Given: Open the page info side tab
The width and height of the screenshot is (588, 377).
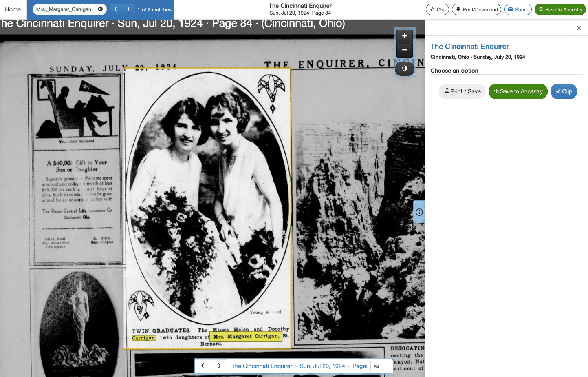Looking at the screenshot, I should pos(419,212).
